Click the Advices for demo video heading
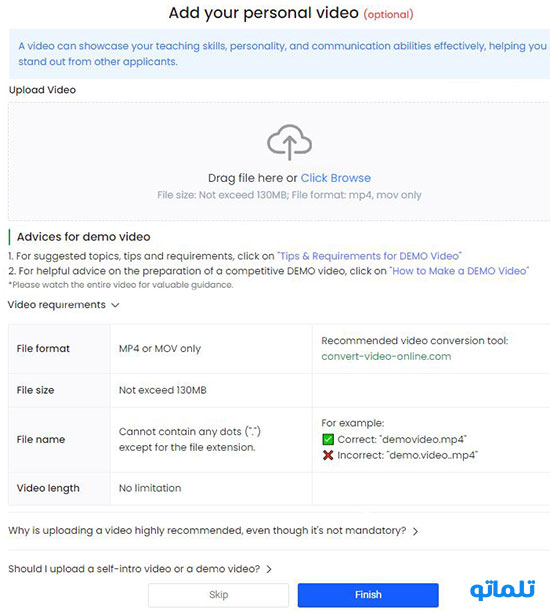The width and height of the screenshot is (550, 613). point(83,237)
